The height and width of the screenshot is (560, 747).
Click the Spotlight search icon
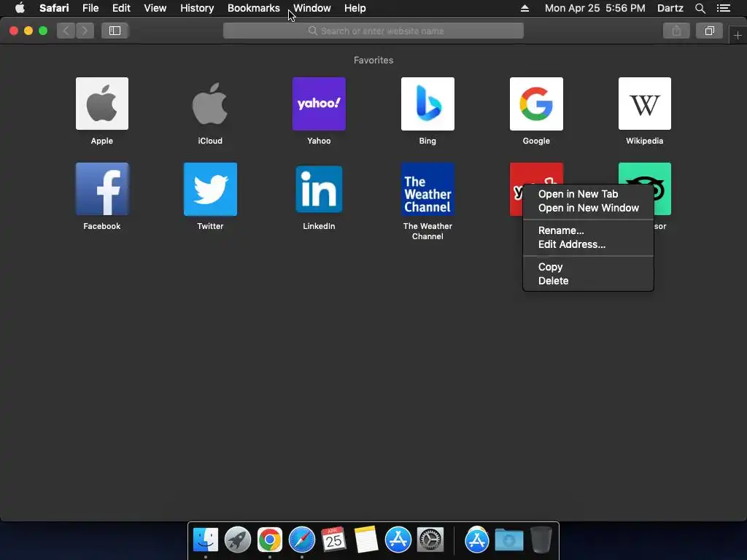click(700, 8)
